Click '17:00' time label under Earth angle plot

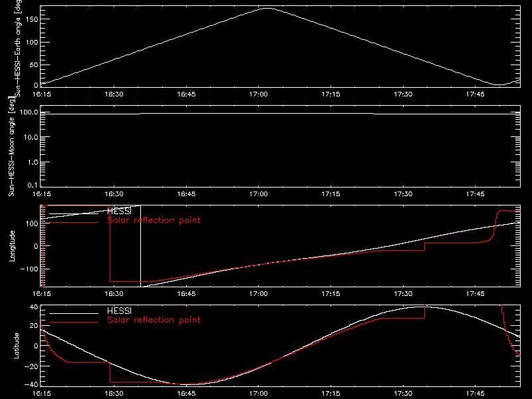point(259,94)
